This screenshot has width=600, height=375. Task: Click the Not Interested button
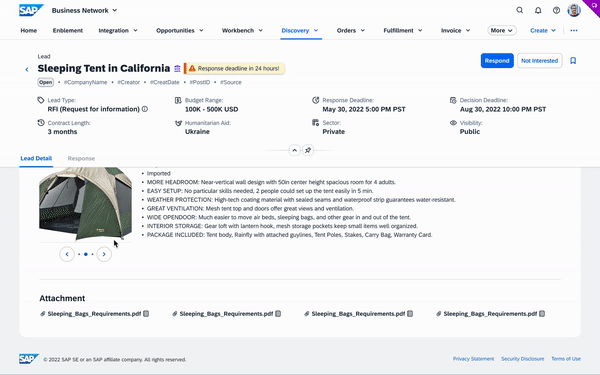(x=540, y=60)
